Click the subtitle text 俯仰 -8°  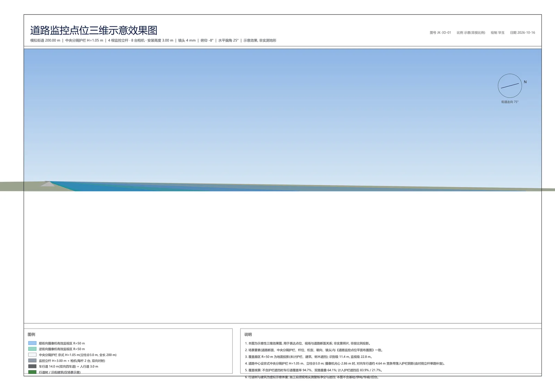[x=207, y=41]
